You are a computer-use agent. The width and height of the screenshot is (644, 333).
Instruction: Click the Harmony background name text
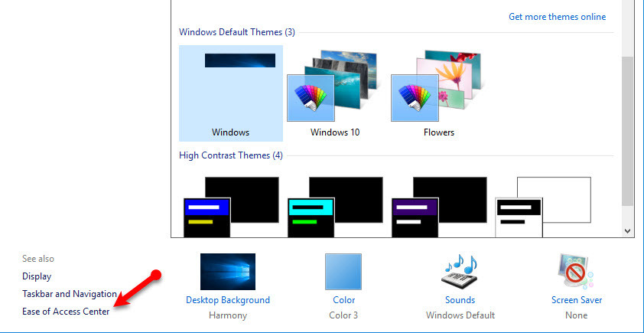point(227,315)
